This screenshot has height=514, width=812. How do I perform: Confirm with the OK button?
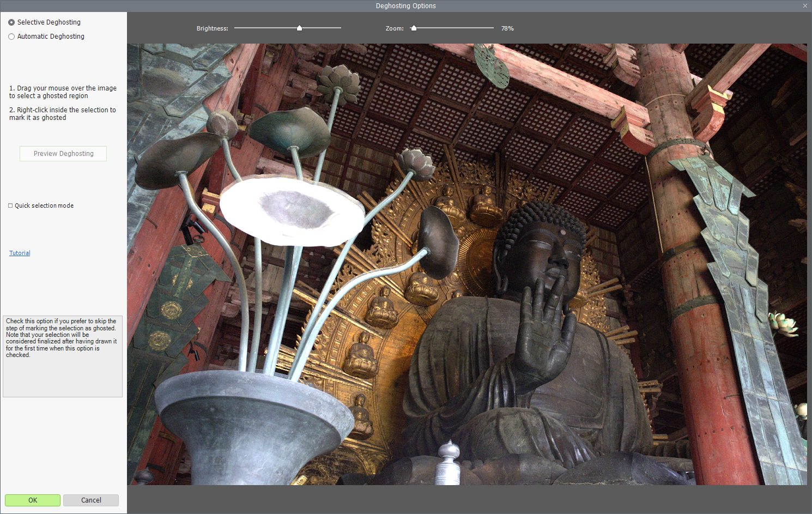(x=33, y=500)
